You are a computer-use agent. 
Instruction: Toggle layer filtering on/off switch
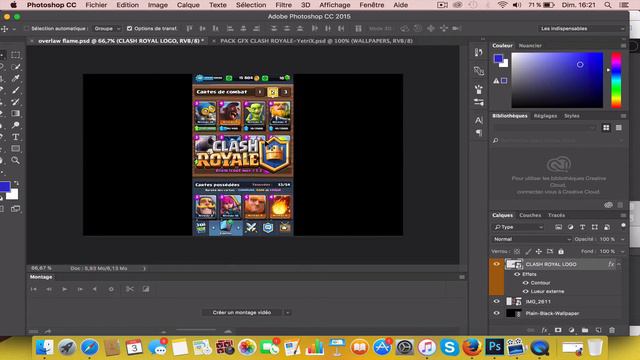(x=623, y=226)
